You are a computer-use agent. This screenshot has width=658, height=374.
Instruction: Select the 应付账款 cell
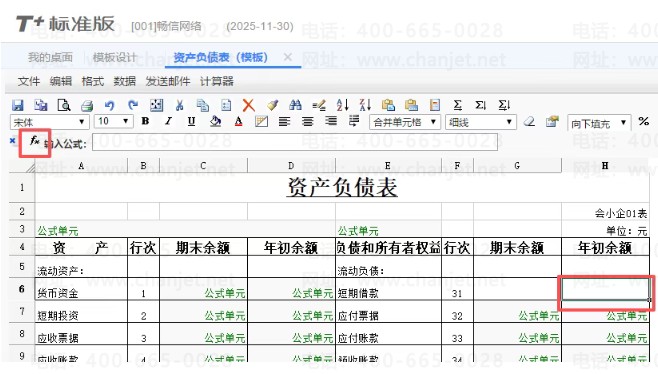(x=388, y=334)
